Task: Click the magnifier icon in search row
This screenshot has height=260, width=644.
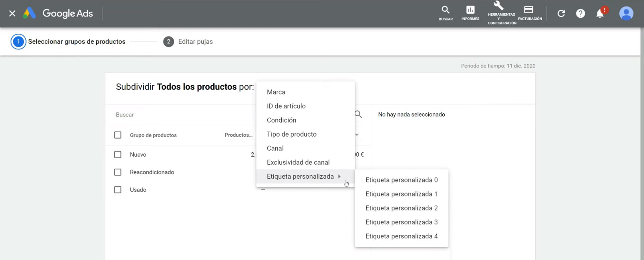Action: pos(358,115)
